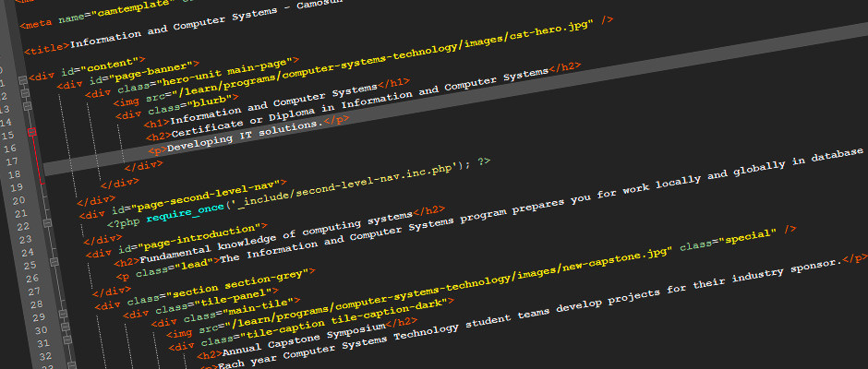
Task: Click the heading text "Fundamental knowledge of computing systems"
Action: coord(276,237)
